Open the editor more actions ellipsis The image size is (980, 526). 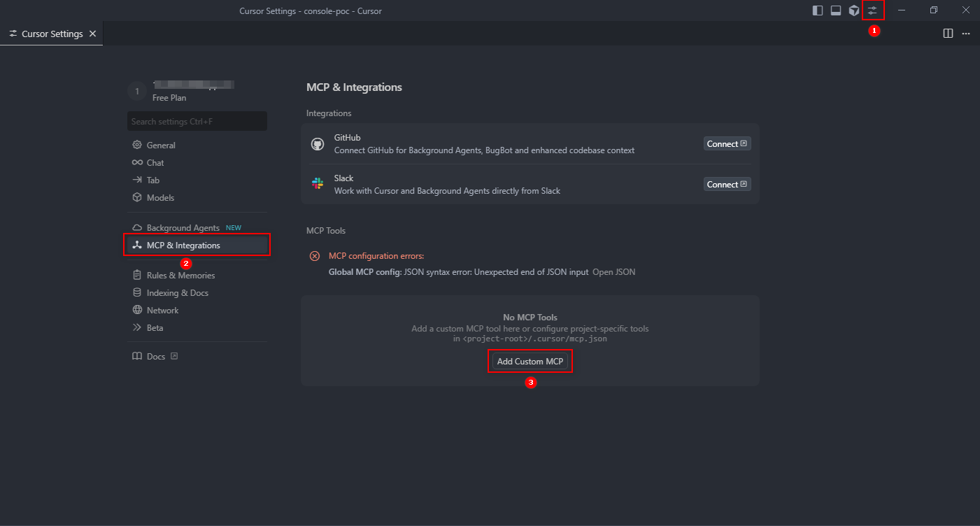point(966,34)
